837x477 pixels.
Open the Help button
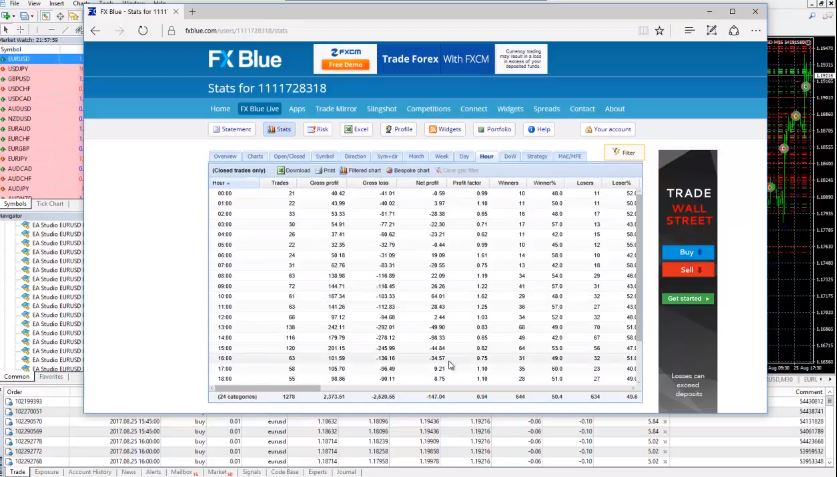point(539,129)
